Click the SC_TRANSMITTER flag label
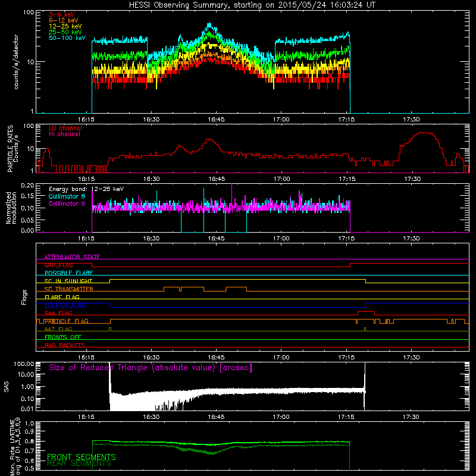Image resolution: width=476 pixels, height=476 pixels. (69, 289)
